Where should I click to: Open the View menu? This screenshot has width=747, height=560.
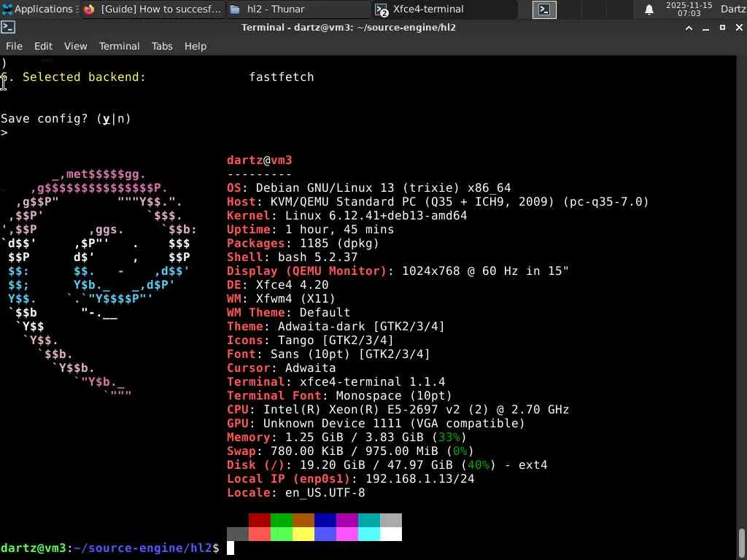point(76,46)
